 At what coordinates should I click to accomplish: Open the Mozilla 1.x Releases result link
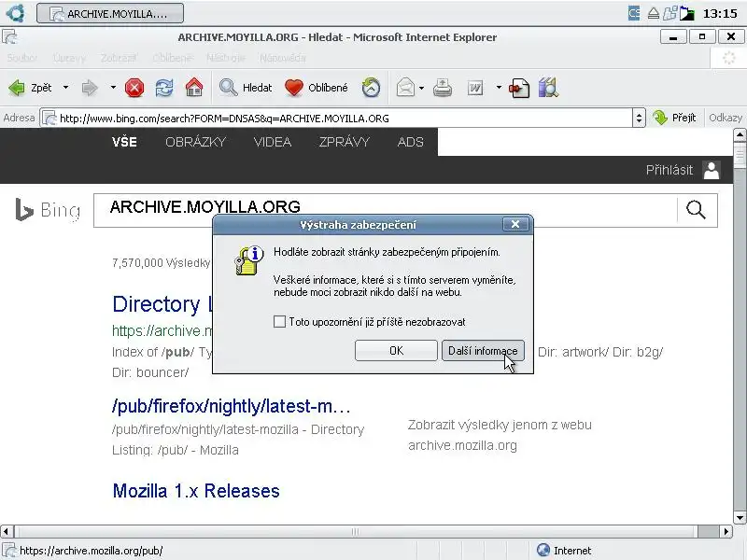(196, 491)
